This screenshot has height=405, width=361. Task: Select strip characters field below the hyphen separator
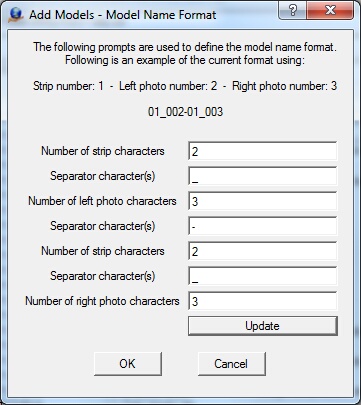click(263, 251)
